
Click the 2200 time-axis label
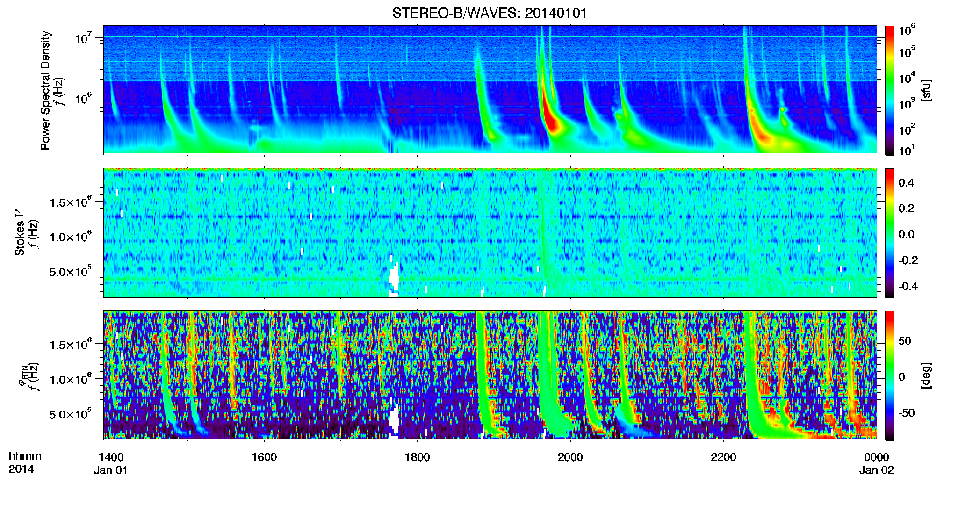[x=723, y=457]
